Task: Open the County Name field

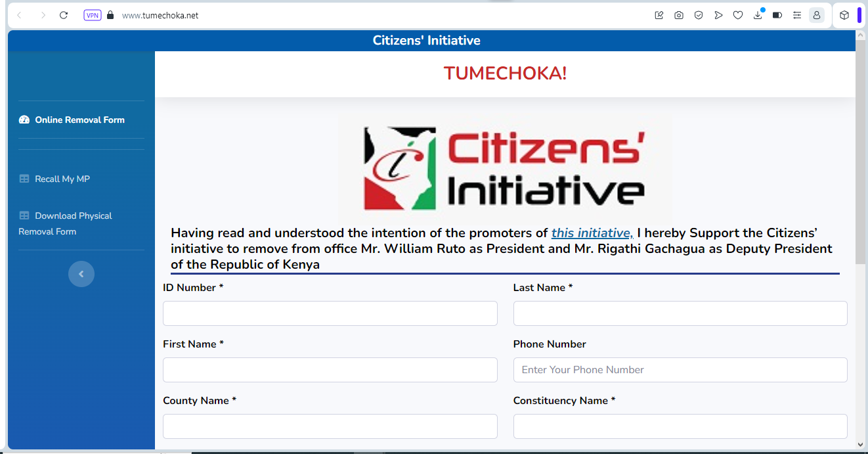Action: 330,426
